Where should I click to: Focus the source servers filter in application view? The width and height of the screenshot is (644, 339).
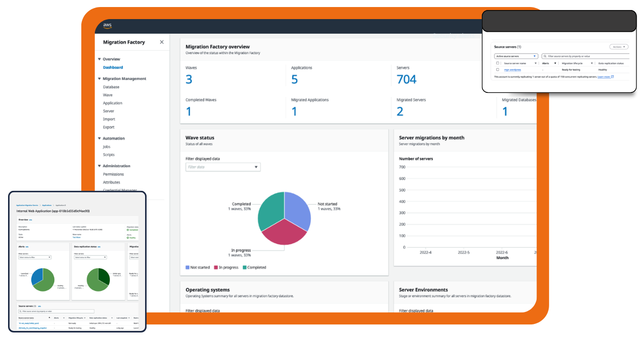(56, 311)
